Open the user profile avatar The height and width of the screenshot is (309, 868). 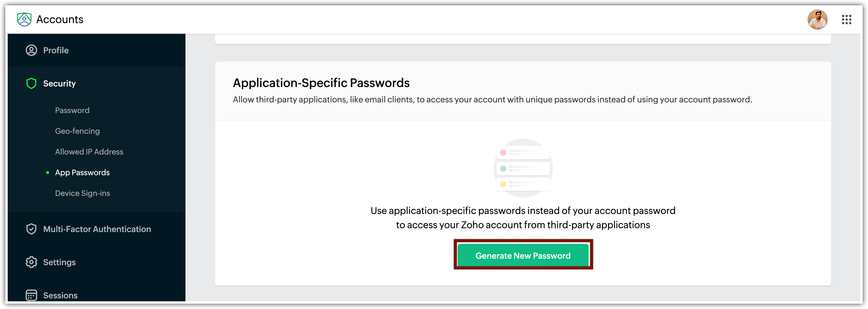(x=817, y=20)
